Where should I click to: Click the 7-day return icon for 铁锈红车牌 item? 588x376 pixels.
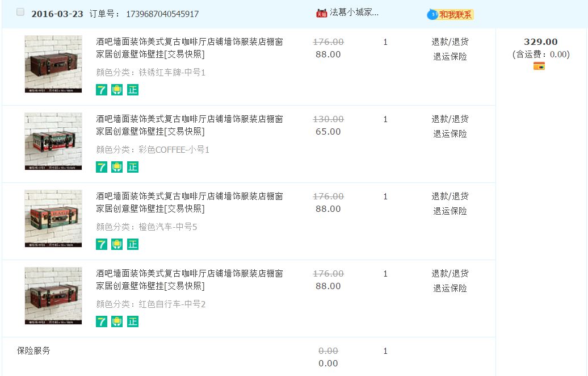pyautogui.click(x=102, y=90)
